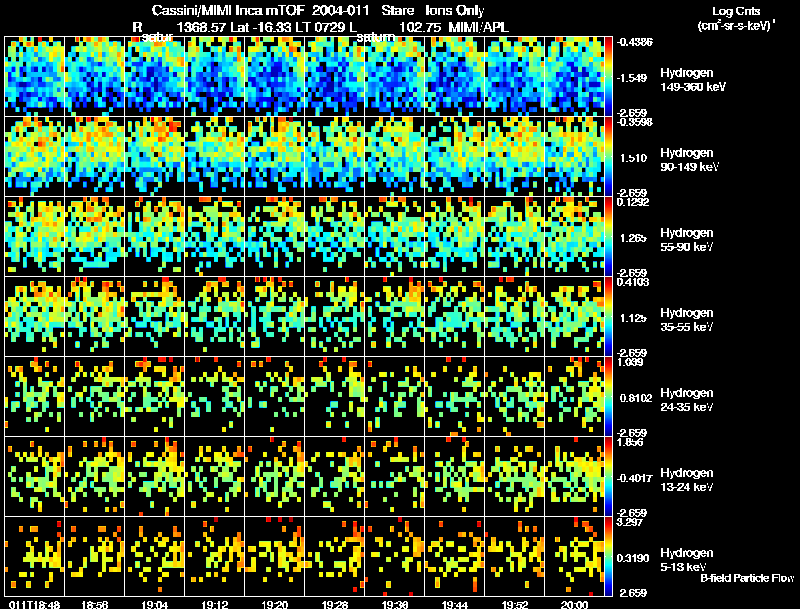
Task: Select the 90-149 keV image at 18:56
Action: (x=94, y=157)
